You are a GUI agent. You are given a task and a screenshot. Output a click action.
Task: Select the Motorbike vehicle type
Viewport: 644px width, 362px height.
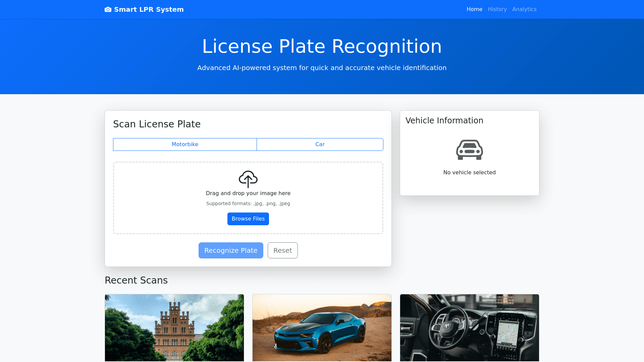[185, 144]
